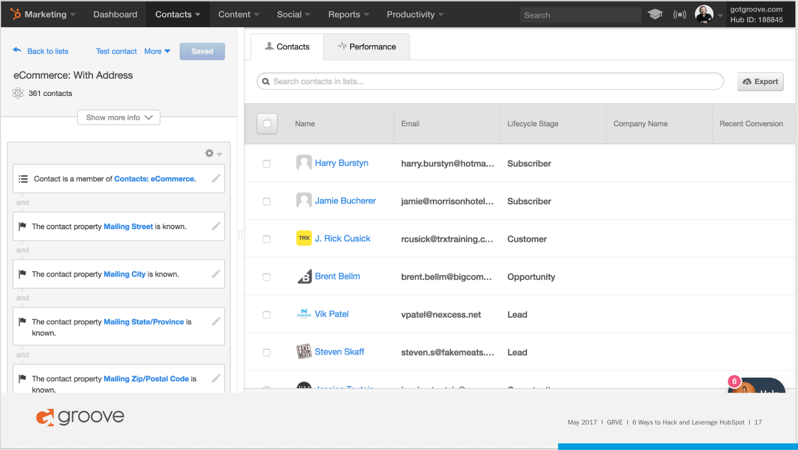This screenshot has height=450, width=798.
Task: Tick the select-all checkbox in table header
Action: coord(267,124)
